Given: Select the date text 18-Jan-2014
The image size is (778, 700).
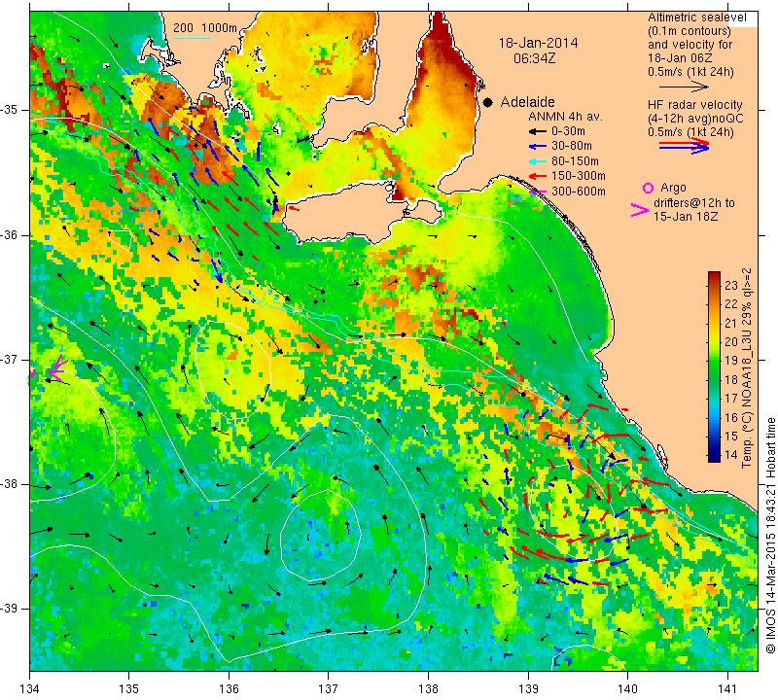Looking at the screenshot, I should (x=538, y=43).
